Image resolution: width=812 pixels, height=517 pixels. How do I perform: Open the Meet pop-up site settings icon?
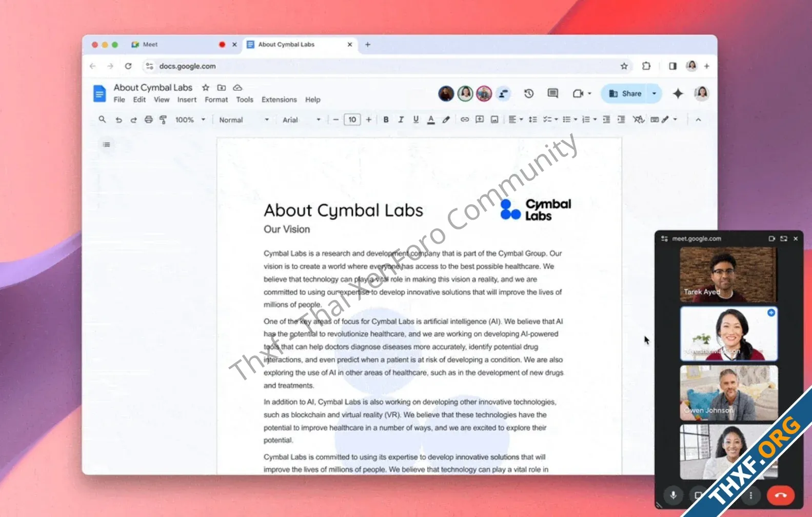tap(664, 238)
